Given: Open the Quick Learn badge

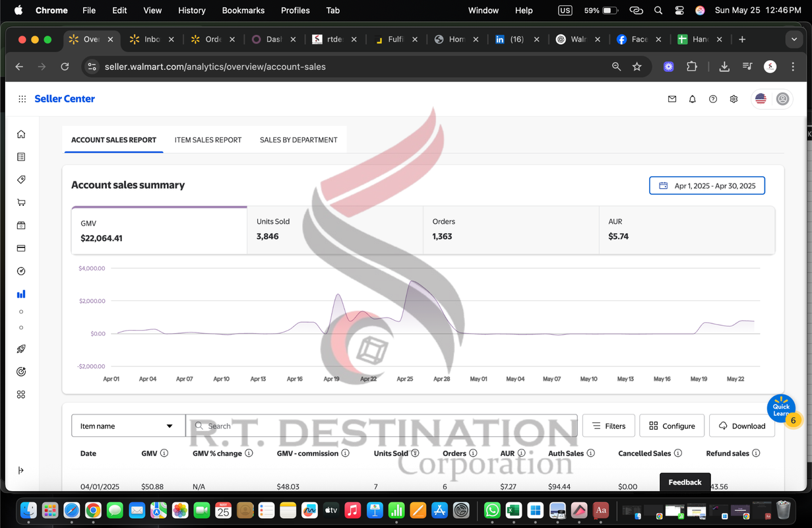Looking at the screenshot, I should click(782, 408).
